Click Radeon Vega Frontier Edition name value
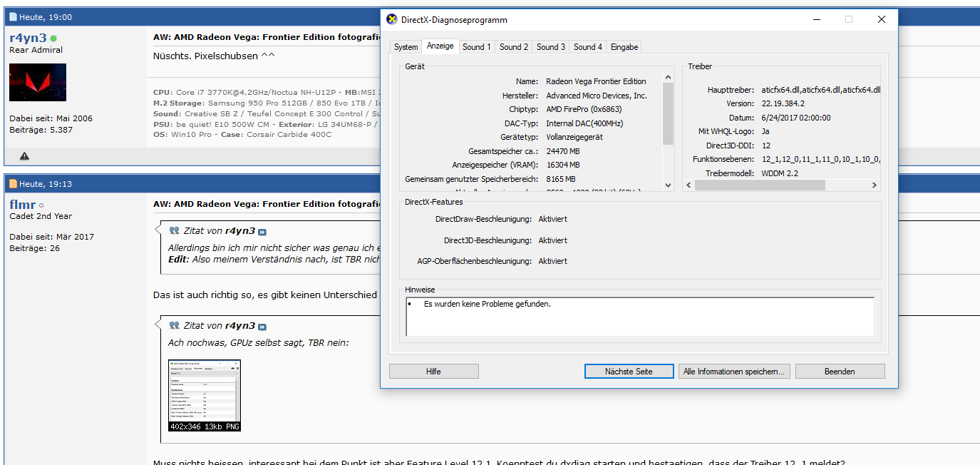The width and height of the screenshot is (980, 465). tap(596, 81)
